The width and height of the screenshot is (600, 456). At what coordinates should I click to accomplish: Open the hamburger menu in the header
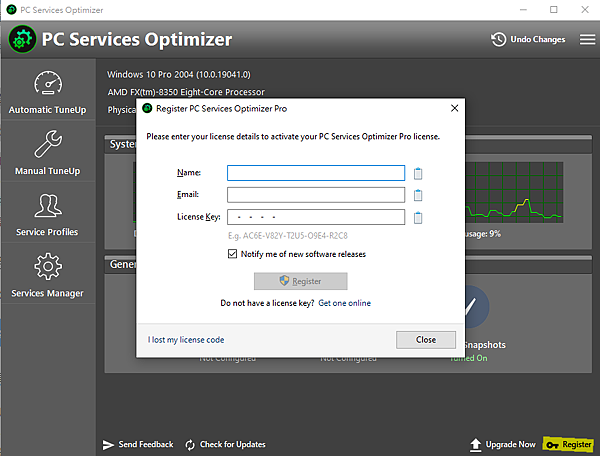click(587, 39)
